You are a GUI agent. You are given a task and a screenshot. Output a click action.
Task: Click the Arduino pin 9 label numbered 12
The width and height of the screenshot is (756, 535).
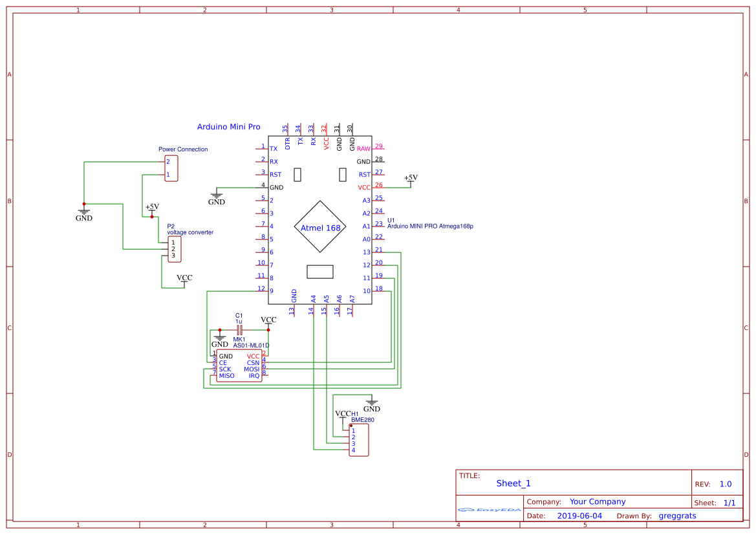272,291
